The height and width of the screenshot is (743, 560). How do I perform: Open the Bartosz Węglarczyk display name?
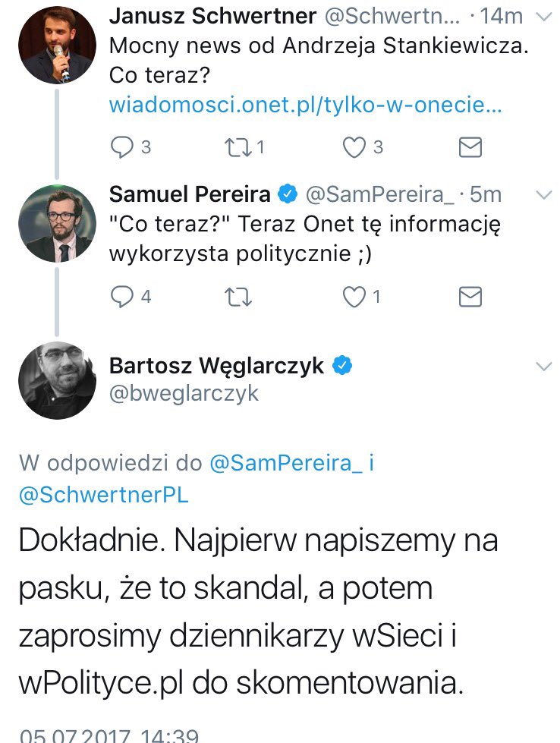pos(216,366)
